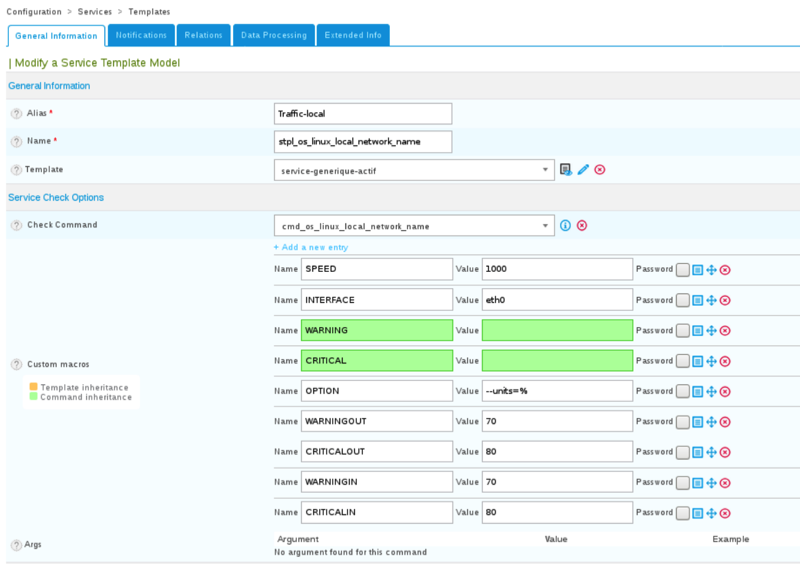Screen dimensions: 800x564
Task: Click the Alias input field with Traffic-local
Action: pos(363,114)
